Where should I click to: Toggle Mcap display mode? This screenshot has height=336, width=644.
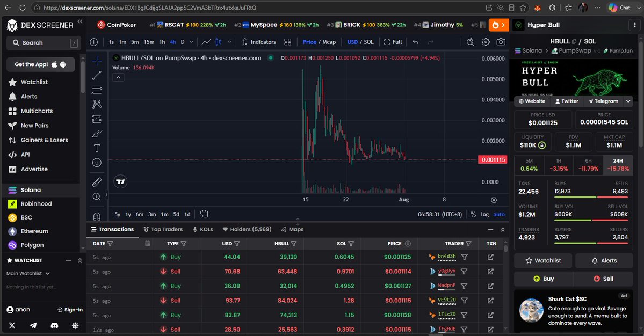329,42
